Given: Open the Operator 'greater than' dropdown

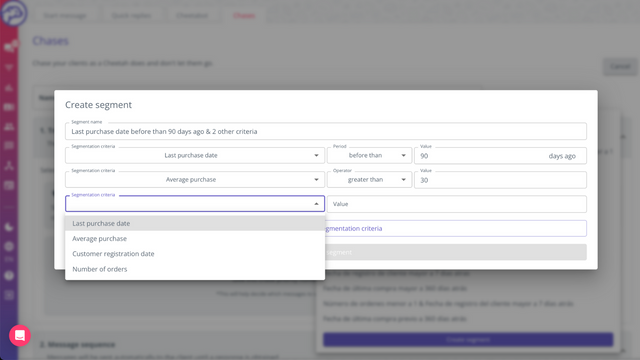Looking at the screenshot, I should pyautogui.click(x=369, y=180).
